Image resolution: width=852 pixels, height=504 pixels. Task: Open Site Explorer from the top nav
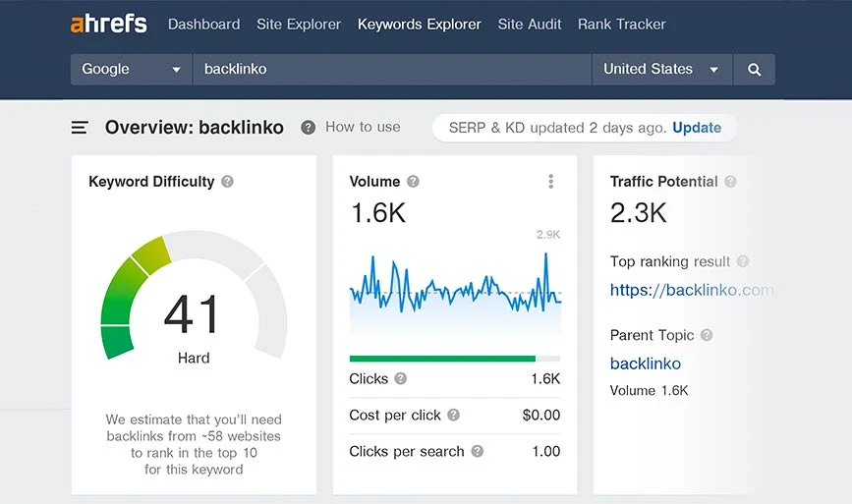pyautogui.click(x=299, y=24)
